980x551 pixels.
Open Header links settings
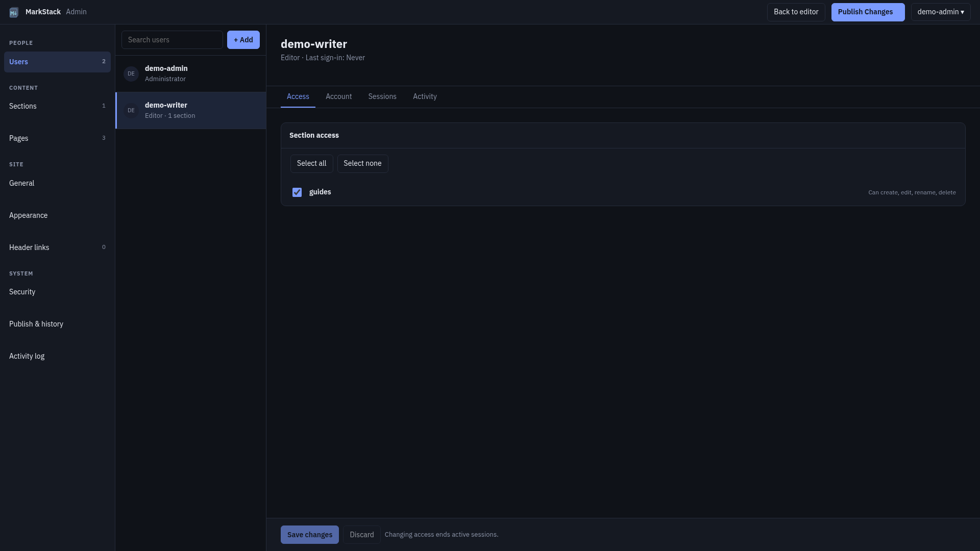(57, 247)
